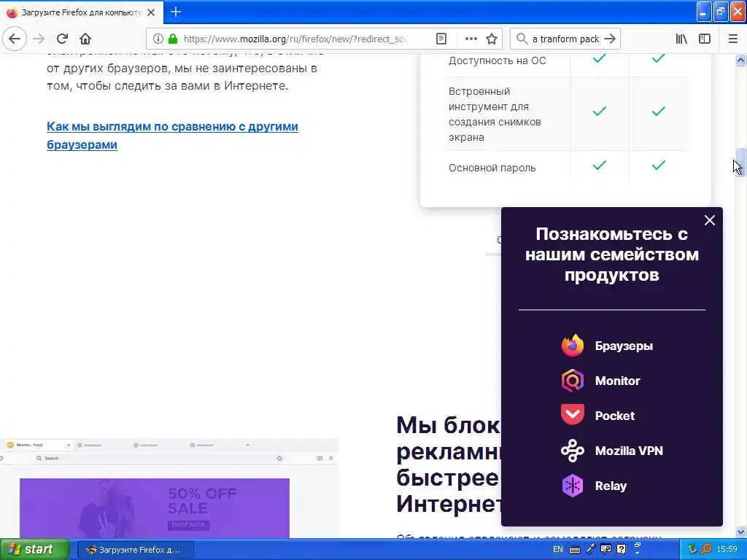Click the Monitor product icon
The image size is (747, 560).
point(573,381)
